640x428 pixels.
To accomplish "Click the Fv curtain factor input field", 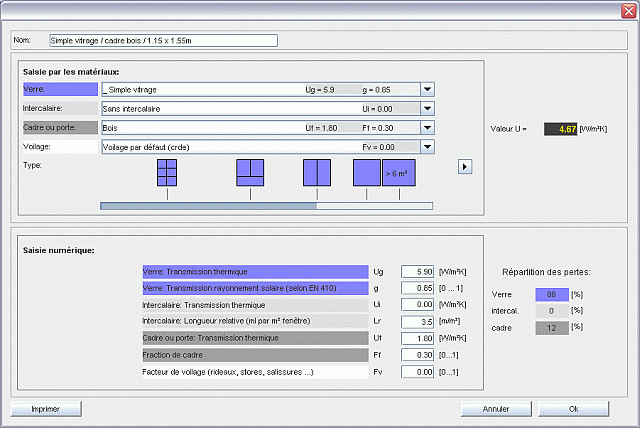I will [415, 372].
